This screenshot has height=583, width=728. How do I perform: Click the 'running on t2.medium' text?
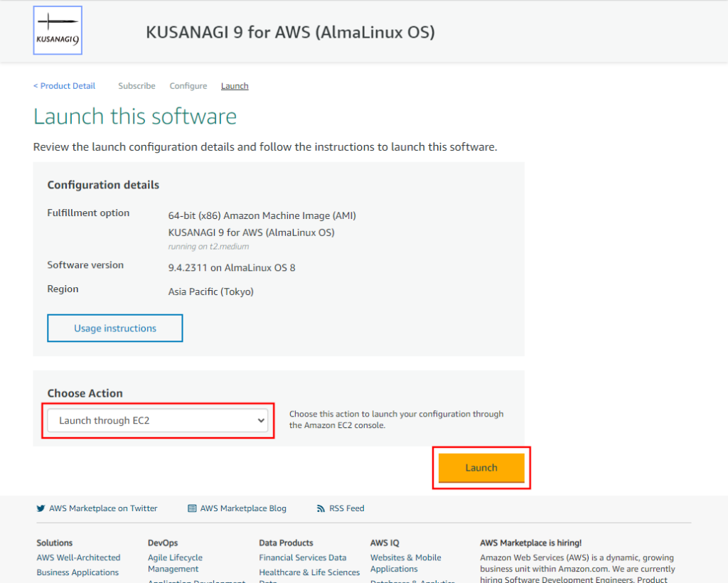(208, 247)
